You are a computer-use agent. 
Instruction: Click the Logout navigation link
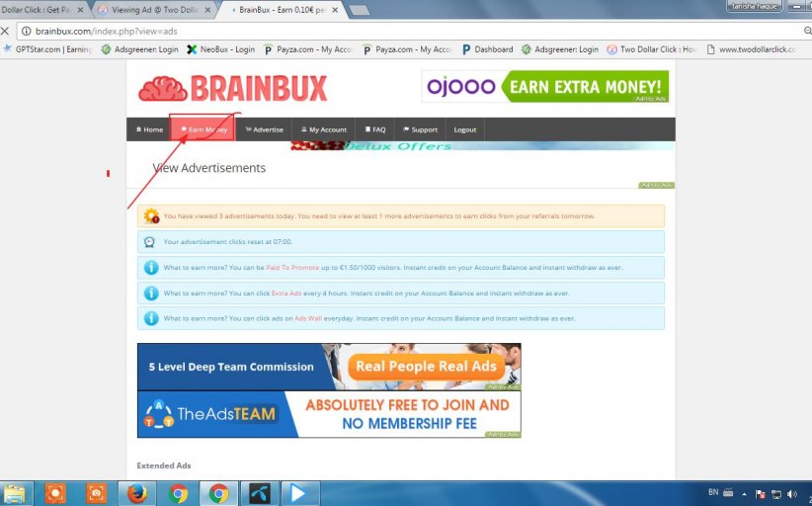tap(464, 129)
